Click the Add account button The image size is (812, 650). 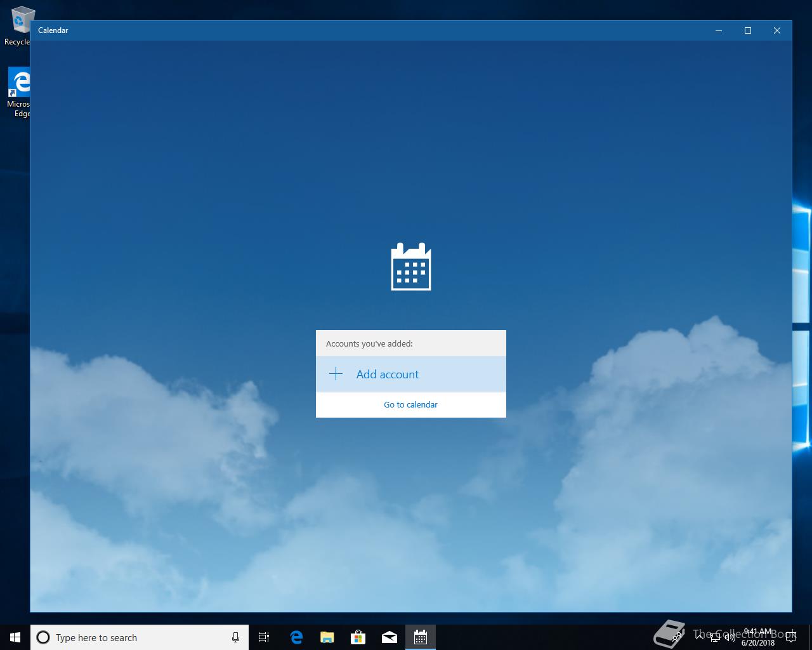[x=411, y=374]
